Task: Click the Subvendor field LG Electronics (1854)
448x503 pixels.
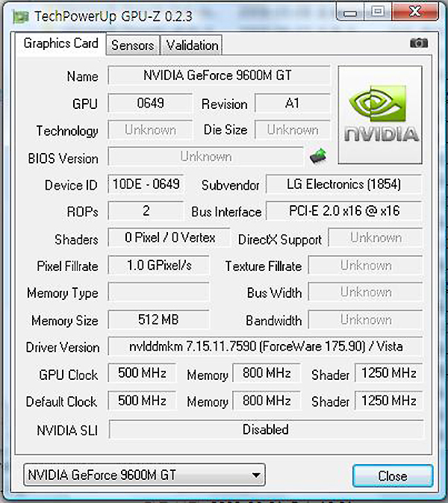Action: pyautogui.click(x=343, y=184)
